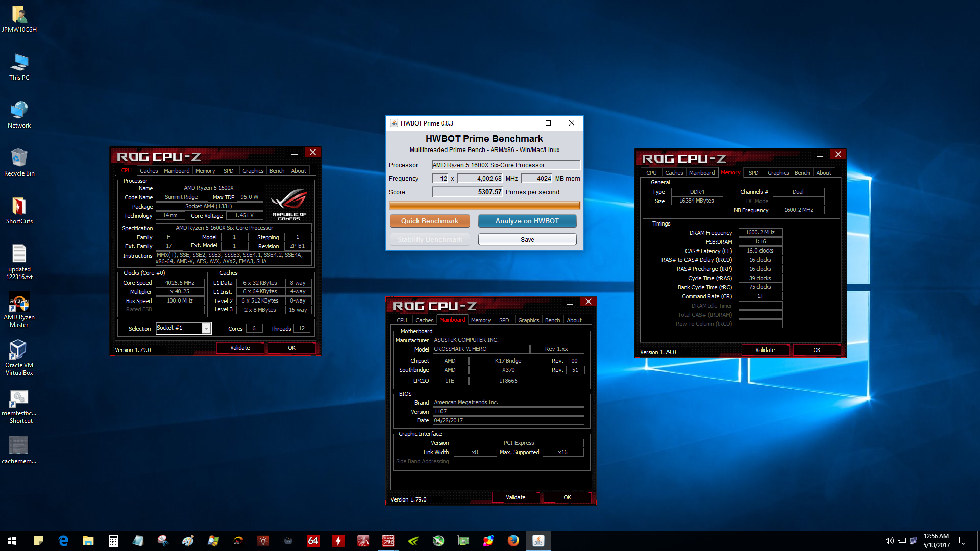Click the Java HWBOT Prime taskbar icon

tap(538, 541)
